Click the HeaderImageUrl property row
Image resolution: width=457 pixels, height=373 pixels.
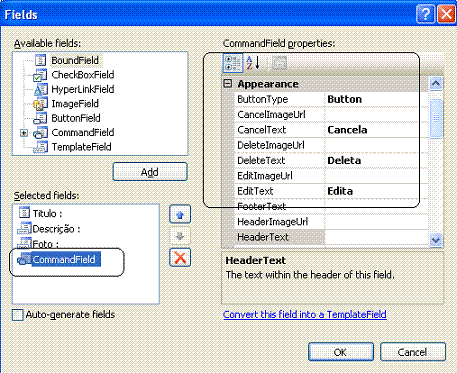tap(332, 222)
